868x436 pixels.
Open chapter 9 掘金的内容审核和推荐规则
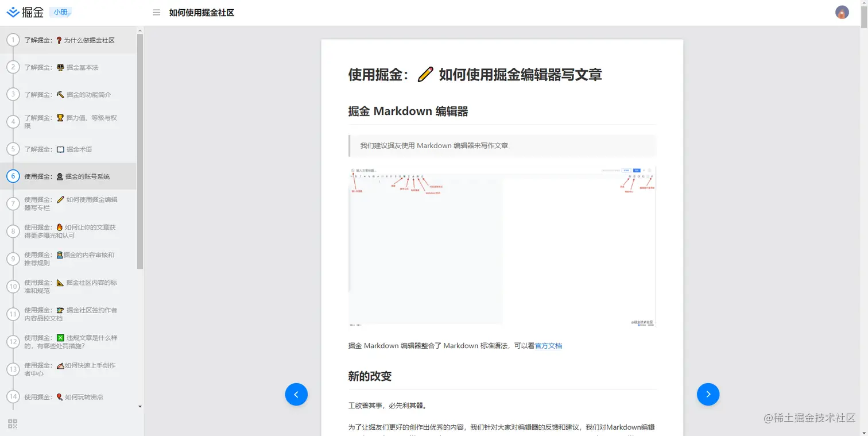coord(68,259)
